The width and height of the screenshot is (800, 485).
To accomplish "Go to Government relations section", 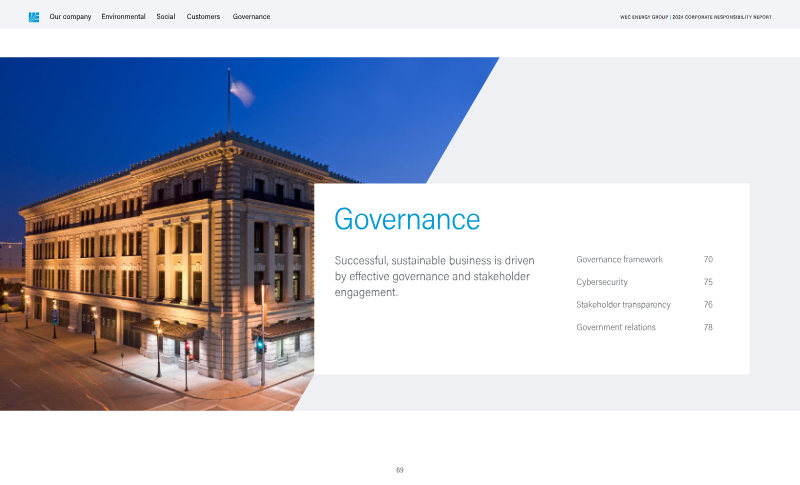I will pos(616,327).
